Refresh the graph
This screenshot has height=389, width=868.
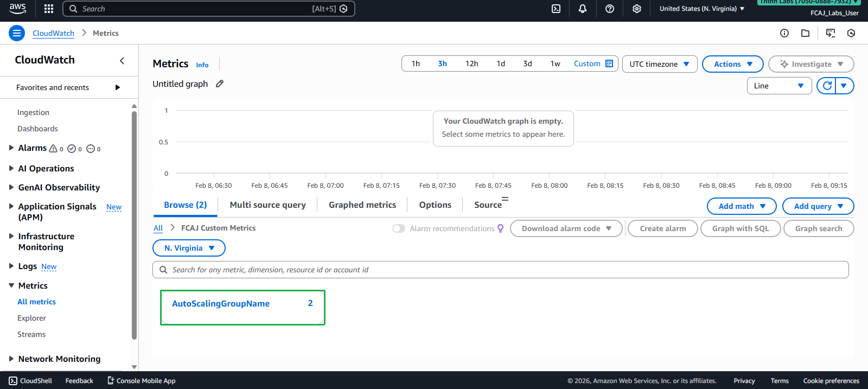tap(827, 86)
